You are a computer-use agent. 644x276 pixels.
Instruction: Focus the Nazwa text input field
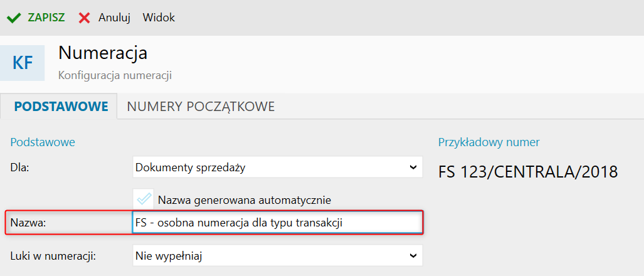pos(276,223)
